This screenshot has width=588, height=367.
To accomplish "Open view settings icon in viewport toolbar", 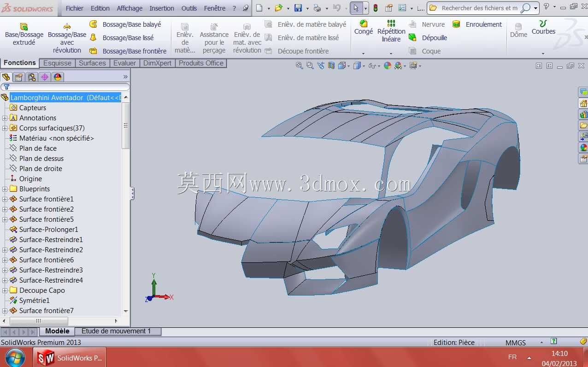I will 413,66.
